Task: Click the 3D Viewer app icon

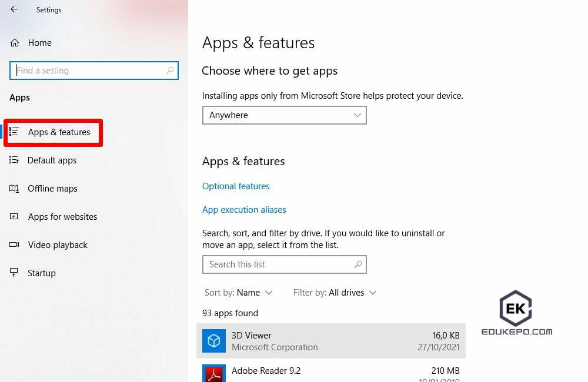Action: (214, 341)
